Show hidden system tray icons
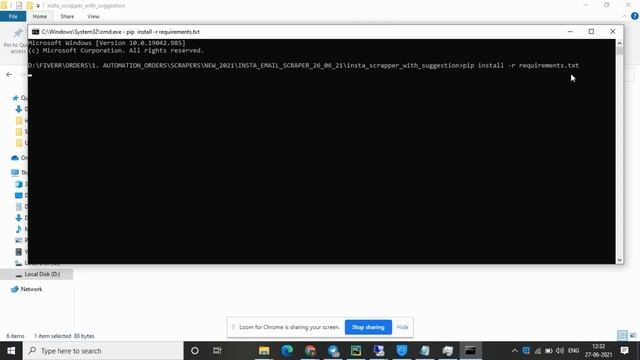 click(515, 351)
